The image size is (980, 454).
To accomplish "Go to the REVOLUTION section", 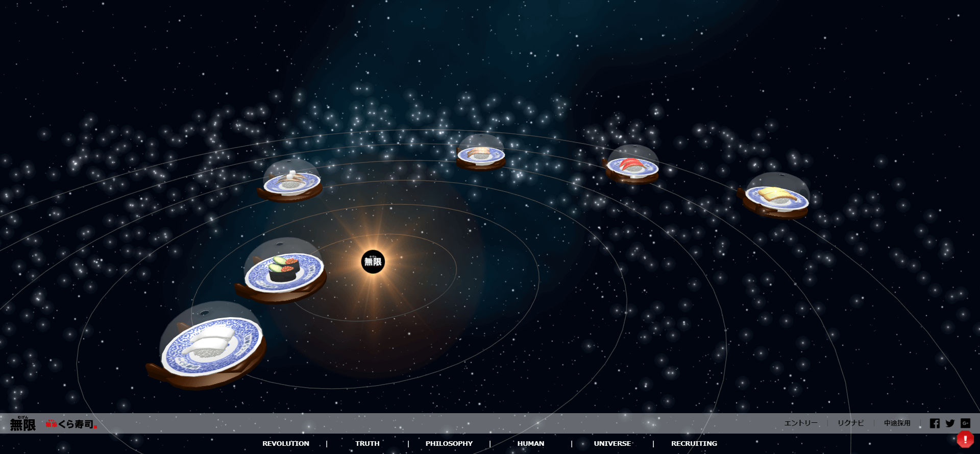I will pos(285,443).
